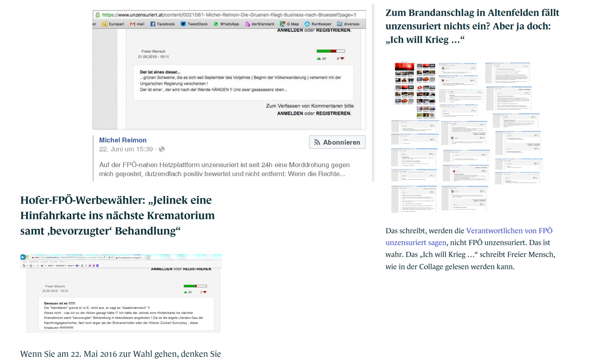Click the RunKeeper bookmark icon

[x=307, y=24]
